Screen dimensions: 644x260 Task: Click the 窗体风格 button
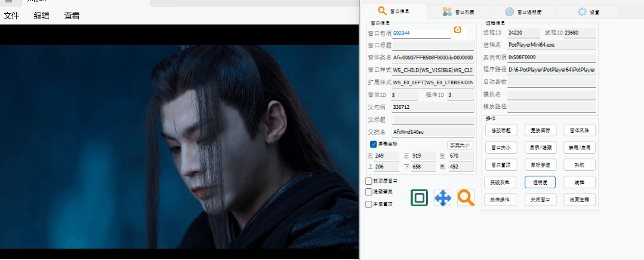(580, 130)
